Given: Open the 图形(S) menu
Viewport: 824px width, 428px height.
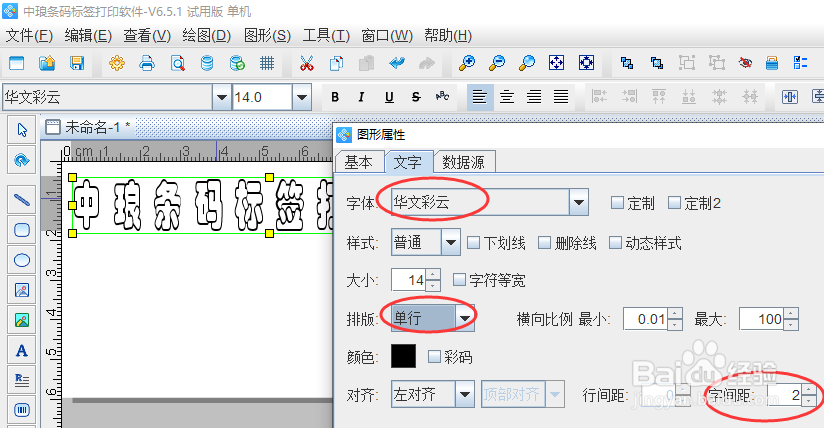Looking at the screenshot, I should [267, 36].
